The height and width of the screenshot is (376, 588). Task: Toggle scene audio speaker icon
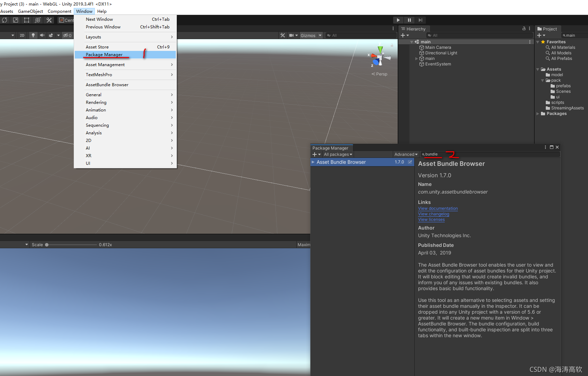(42, 35)
